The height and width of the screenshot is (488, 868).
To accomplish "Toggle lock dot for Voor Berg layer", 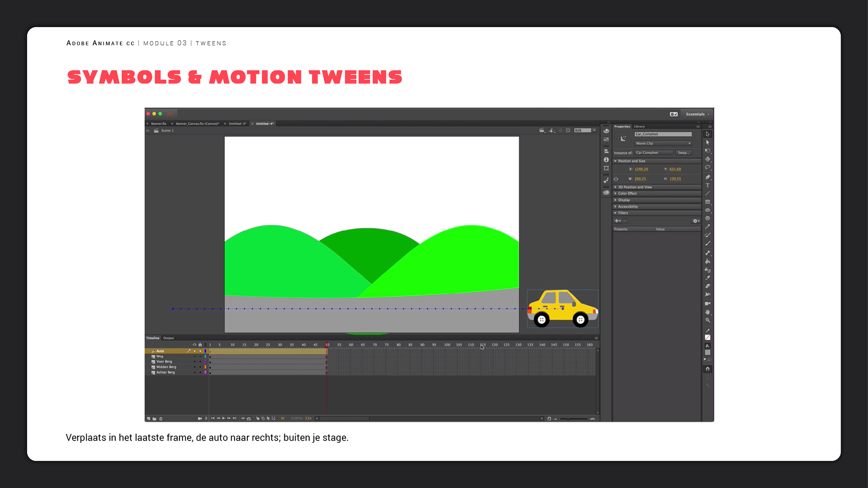I will (200, 362).
